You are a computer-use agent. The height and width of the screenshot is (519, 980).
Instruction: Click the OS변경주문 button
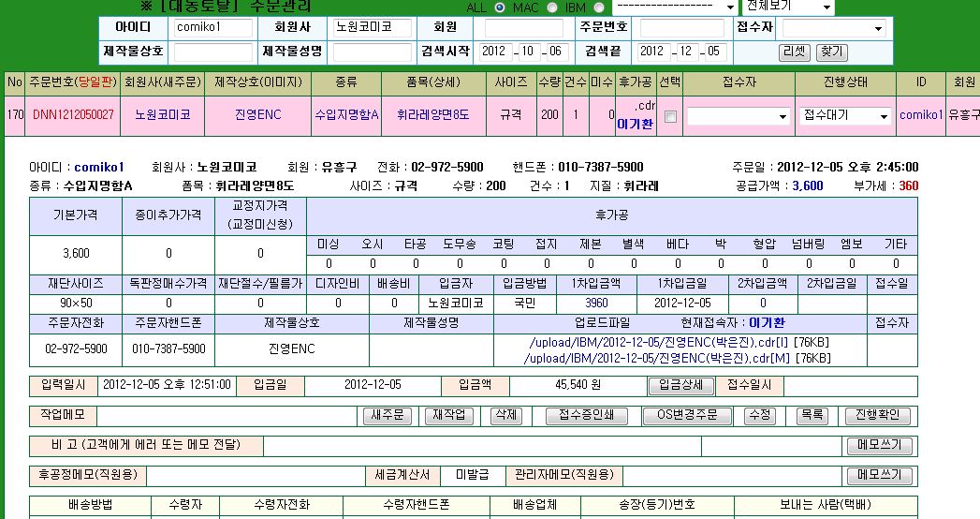click(687, 416)
